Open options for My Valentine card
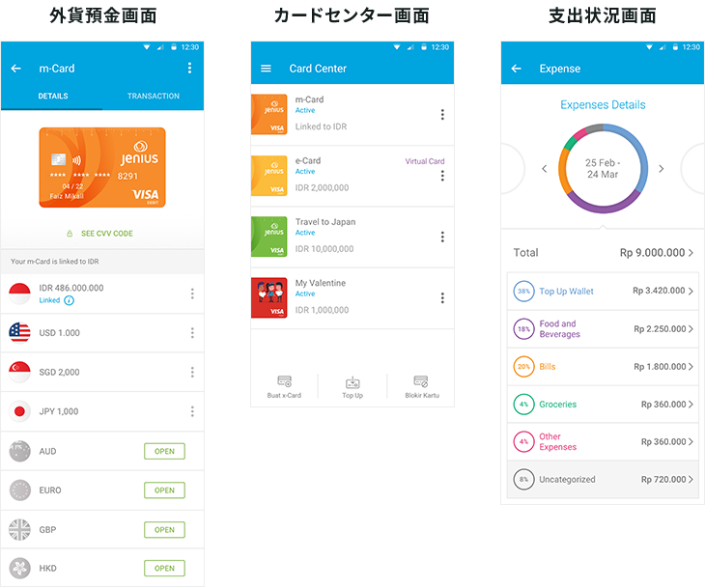 point(442,298)
